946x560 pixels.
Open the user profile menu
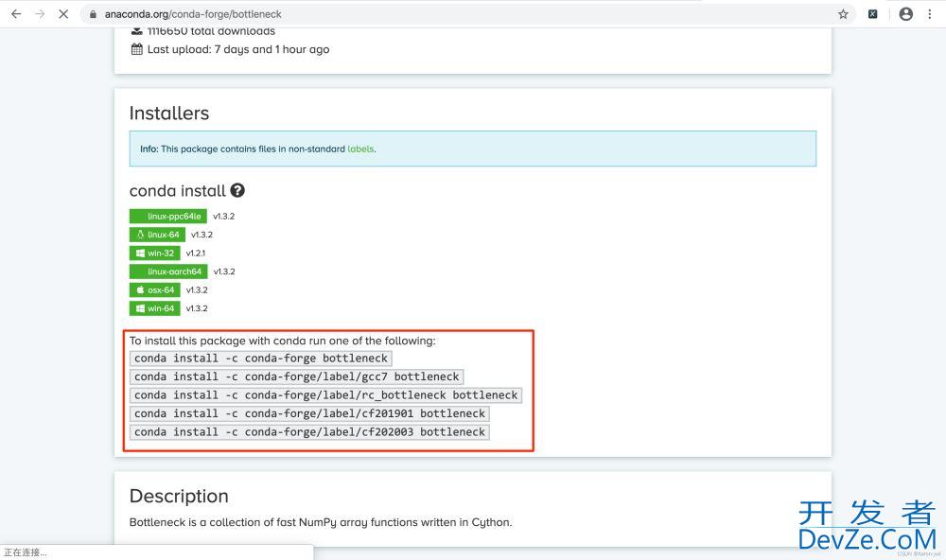[905, 14]
